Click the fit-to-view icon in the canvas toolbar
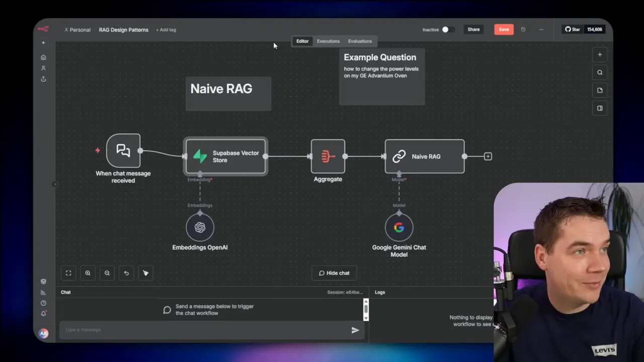The height and width of the screenshot is (362, 644). [68, 273]
